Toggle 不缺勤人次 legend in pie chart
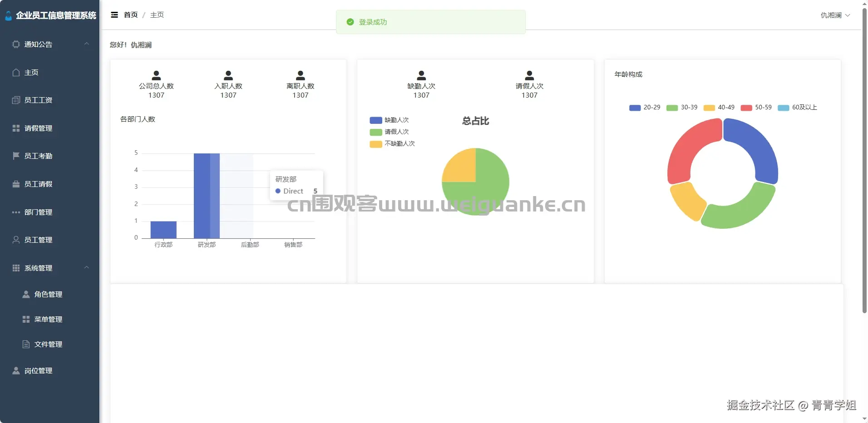Viewport: 868px width, 423px height. point(393,144)
